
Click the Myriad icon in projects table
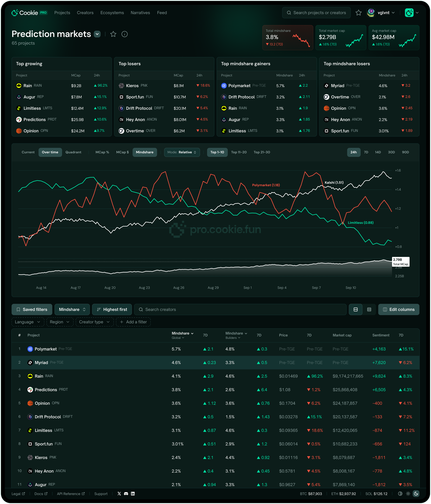(30, 363)
